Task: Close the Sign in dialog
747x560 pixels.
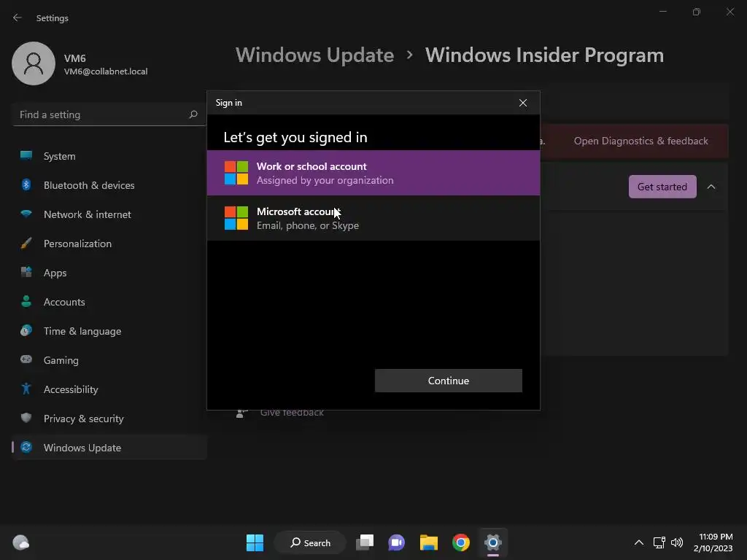Action: pyautogui.click(x=522, y=103)
